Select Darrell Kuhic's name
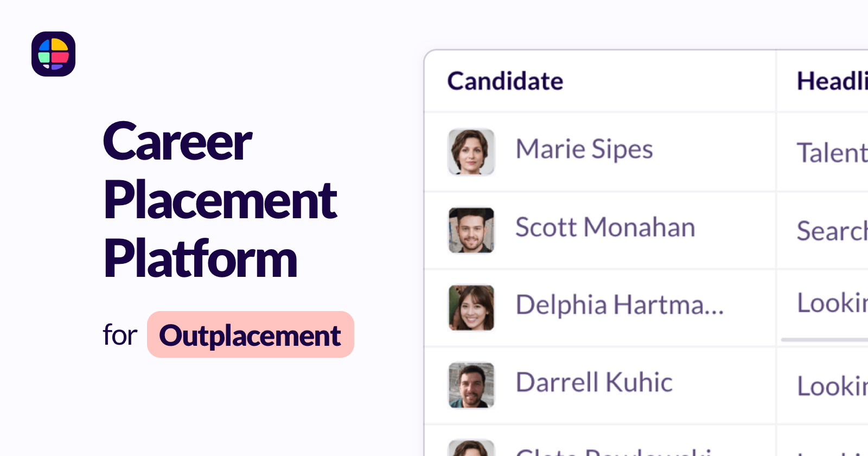This screenshot has height=456, width=868. tap(594, 383)
